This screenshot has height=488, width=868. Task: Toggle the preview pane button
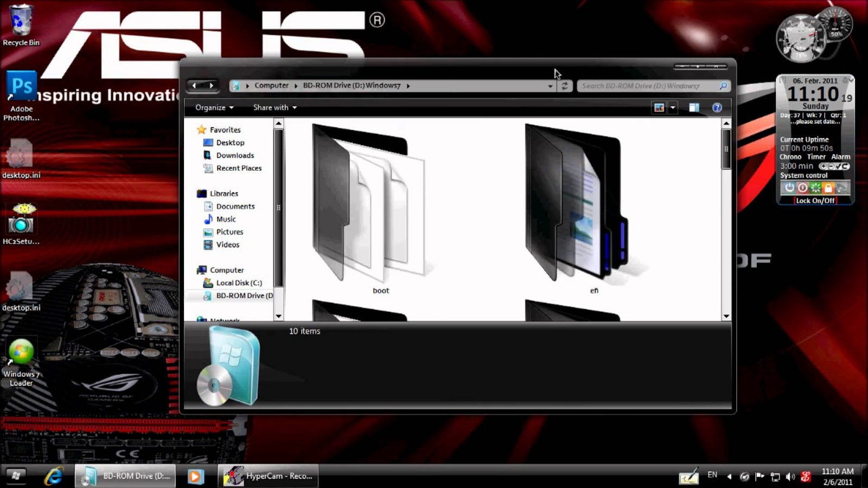pyautogui.click(x=694, y=107)
